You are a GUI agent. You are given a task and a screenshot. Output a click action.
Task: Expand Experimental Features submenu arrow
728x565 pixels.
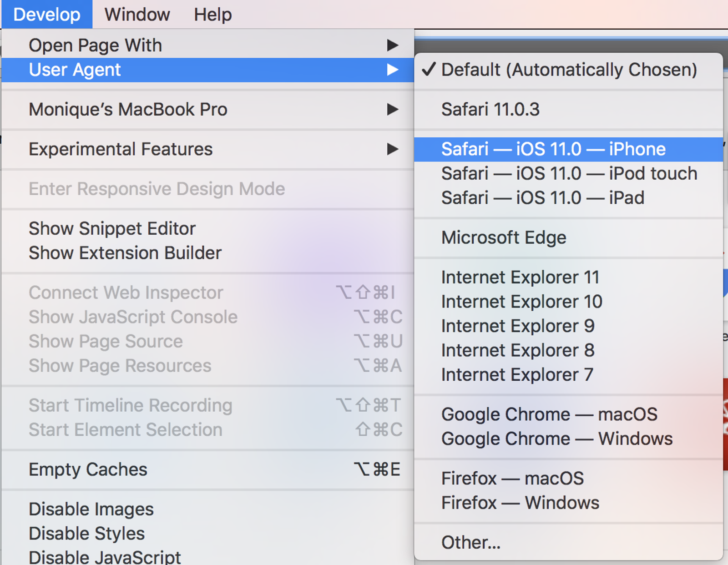click(392, 149)
